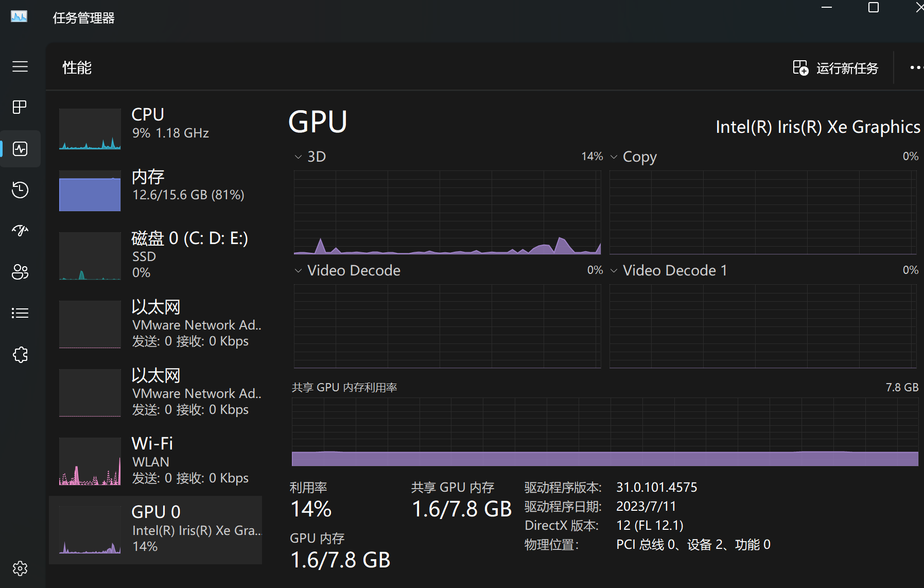This screenshot has width=924, height=588.
Task: Click the disk 0 mini graph thumbnail
Action: 90,256
